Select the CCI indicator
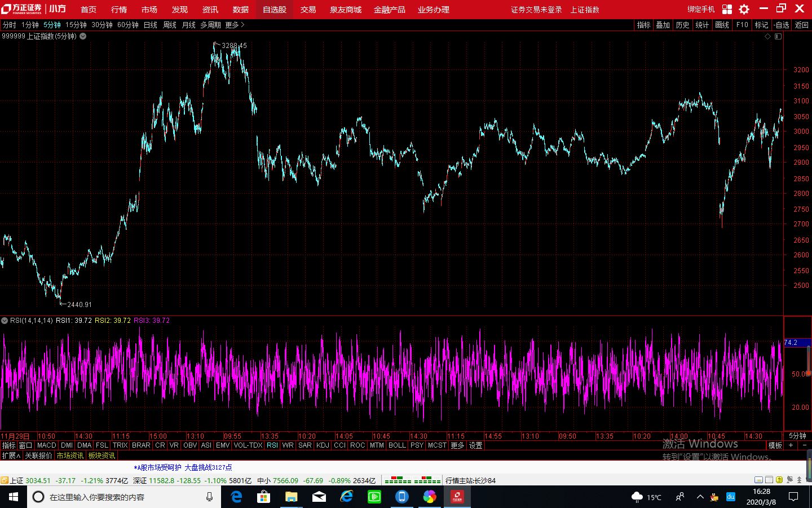The width and height of the screenshot is (812, 508). [339, 445]
